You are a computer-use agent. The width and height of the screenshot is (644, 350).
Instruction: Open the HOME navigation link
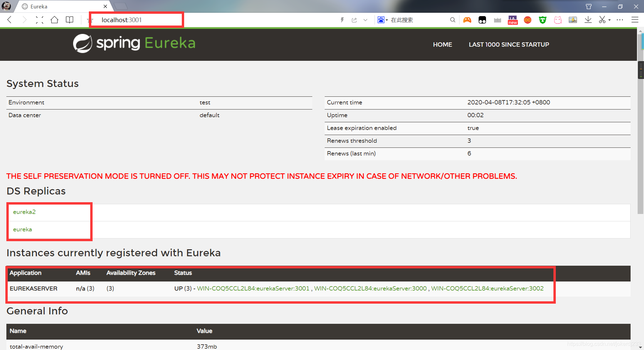[442, 44]
